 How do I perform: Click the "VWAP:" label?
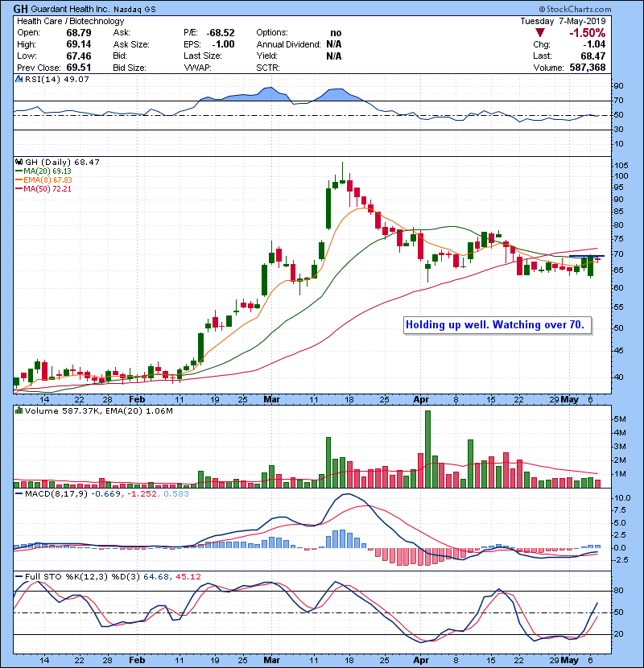197,68
